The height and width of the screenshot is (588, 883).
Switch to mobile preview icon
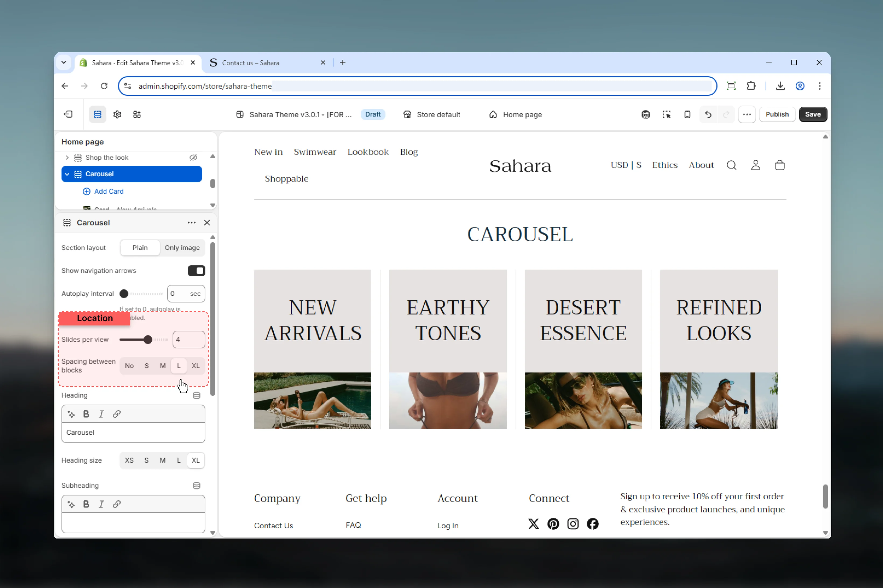point(687,114)
